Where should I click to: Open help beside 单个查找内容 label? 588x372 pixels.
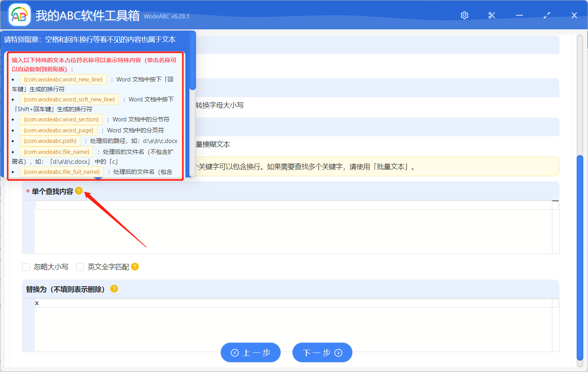[79, 191]
